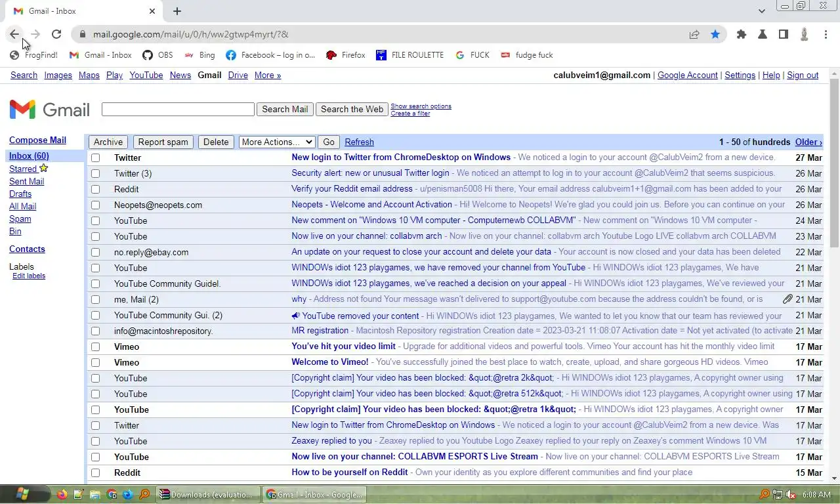Click in the mail search text field

[178, 109]
